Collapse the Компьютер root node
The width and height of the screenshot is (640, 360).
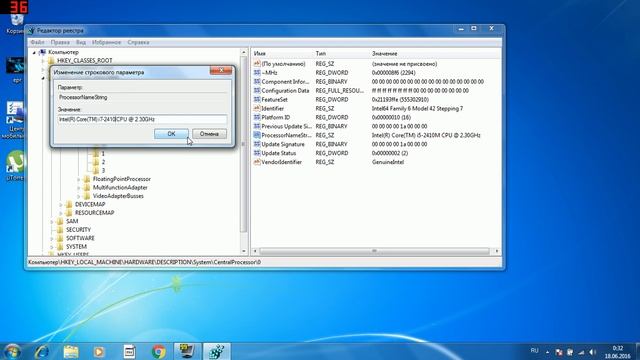click(x=34, y=53)
